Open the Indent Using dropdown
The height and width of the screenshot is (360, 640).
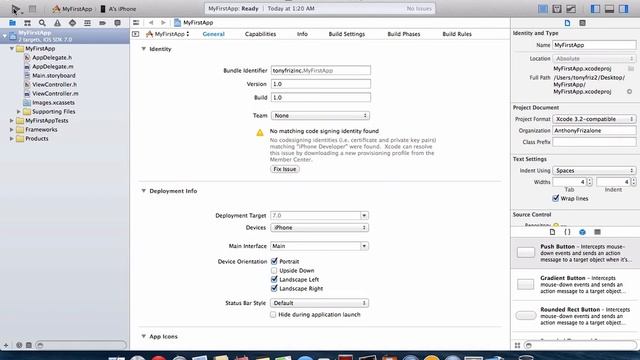click(594, 171)
